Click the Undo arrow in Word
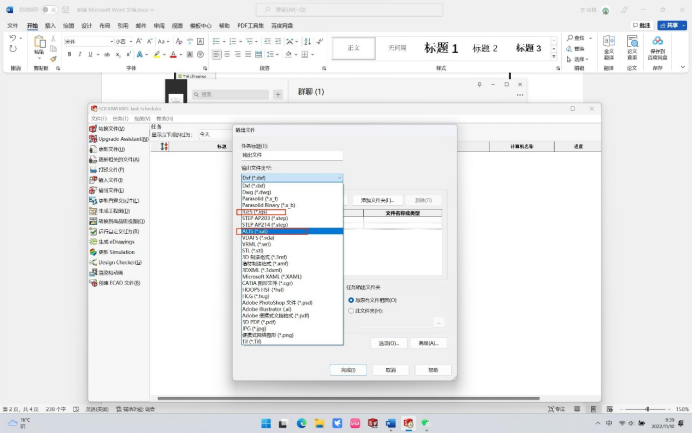This screenshot has height=433, width=693. tap(13, 38)
